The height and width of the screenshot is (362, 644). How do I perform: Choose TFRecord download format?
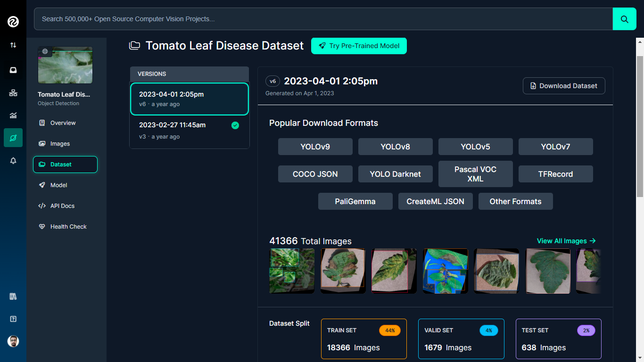(556, 174)
